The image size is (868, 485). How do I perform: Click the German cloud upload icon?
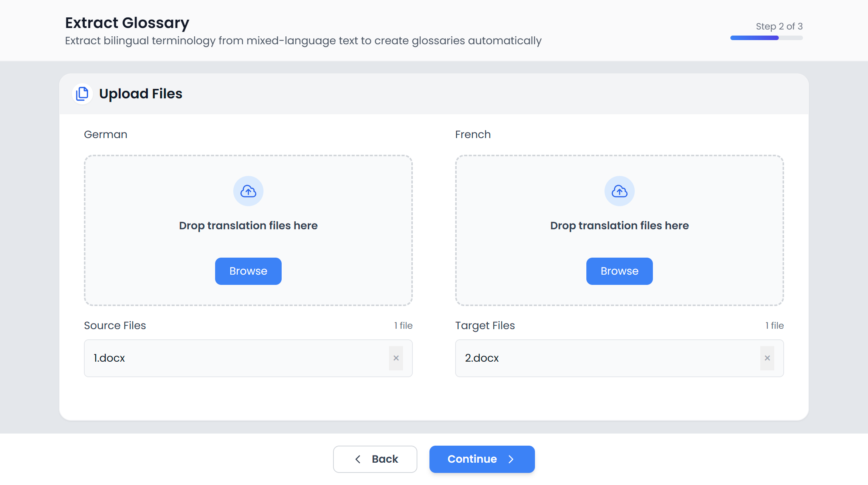(x=248, y=191)
